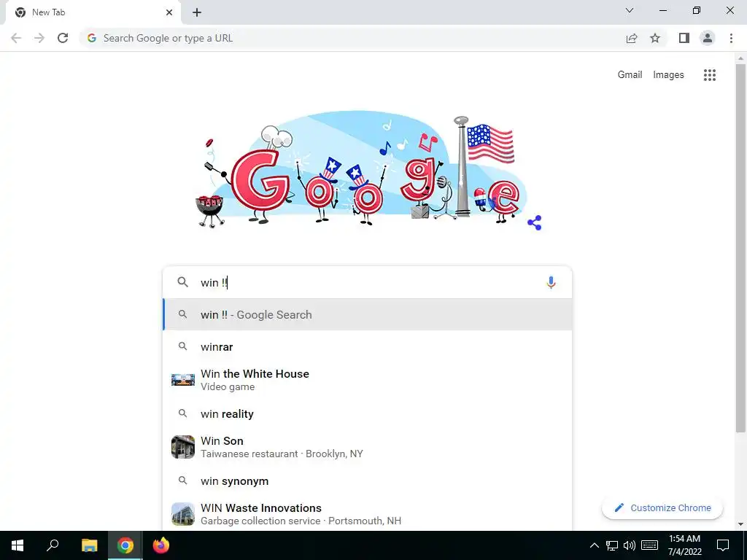Click the page vertical scrollbar thumb

[740, 249]
